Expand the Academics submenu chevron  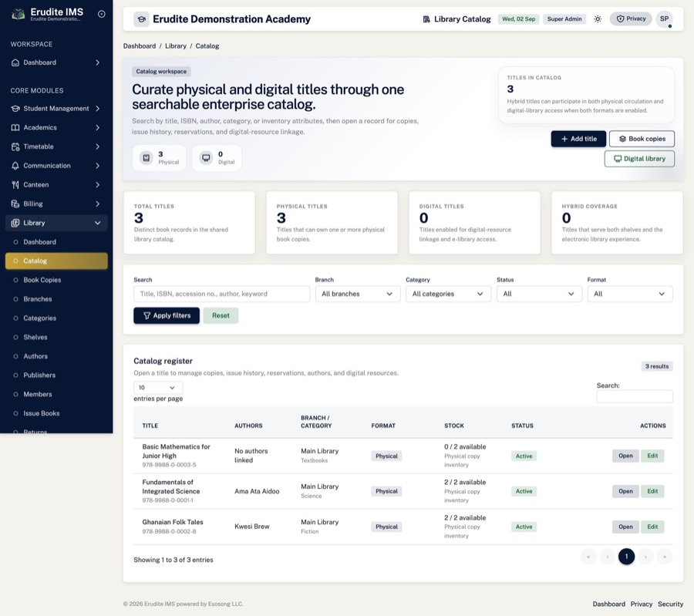97,127
